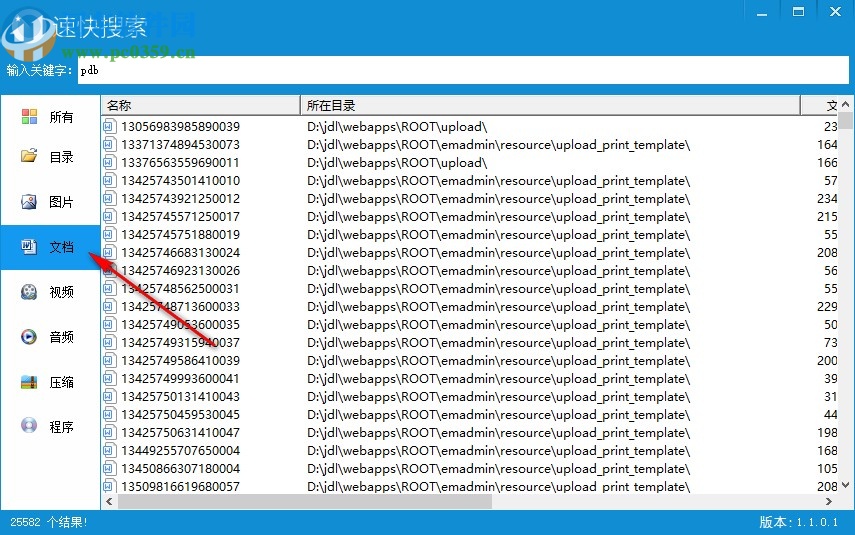Select file name 13425746923130026
This screenshot has height=535, width=855.
(x=180, y=270)
